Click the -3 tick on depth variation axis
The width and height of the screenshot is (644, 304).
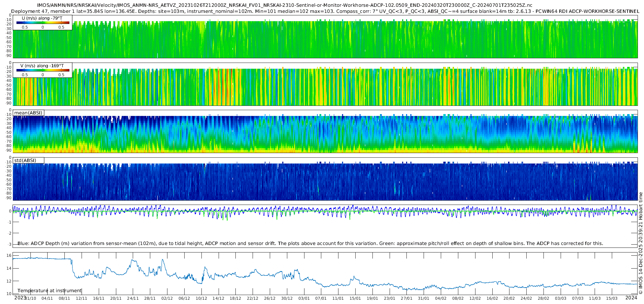tap(10, 245)
